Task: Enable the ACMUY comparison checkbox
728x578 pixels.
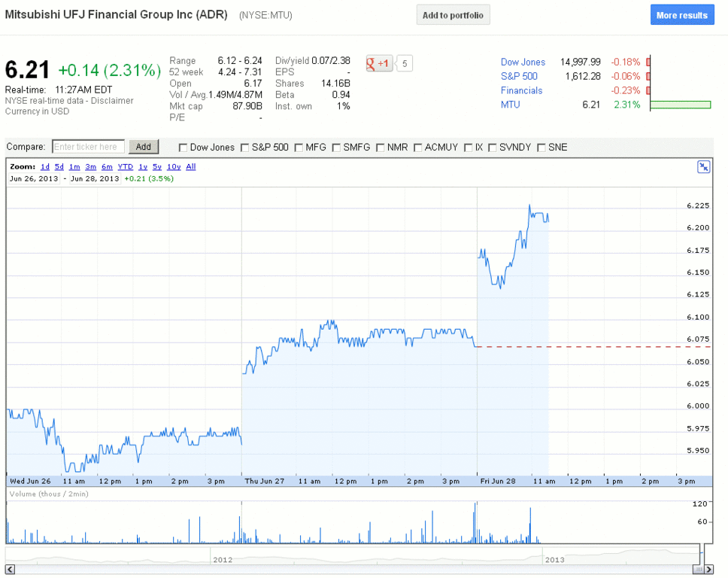Action: [417, 148]
